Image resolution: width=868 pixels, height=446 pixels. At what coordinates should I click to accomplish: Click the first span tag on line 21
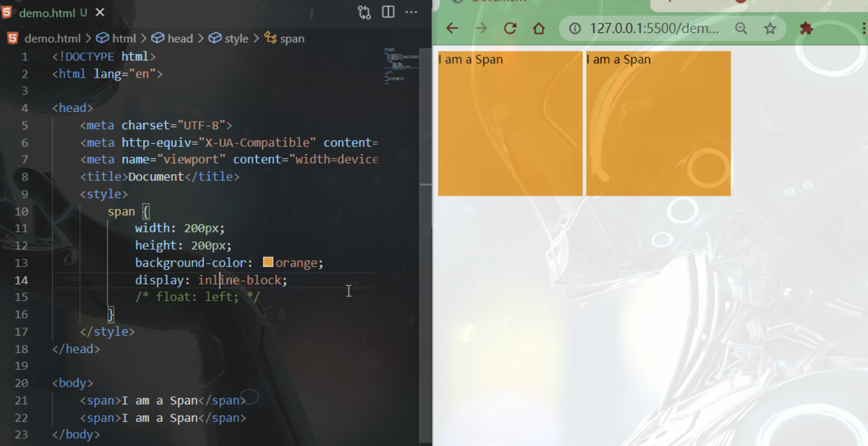click(163, 401)
